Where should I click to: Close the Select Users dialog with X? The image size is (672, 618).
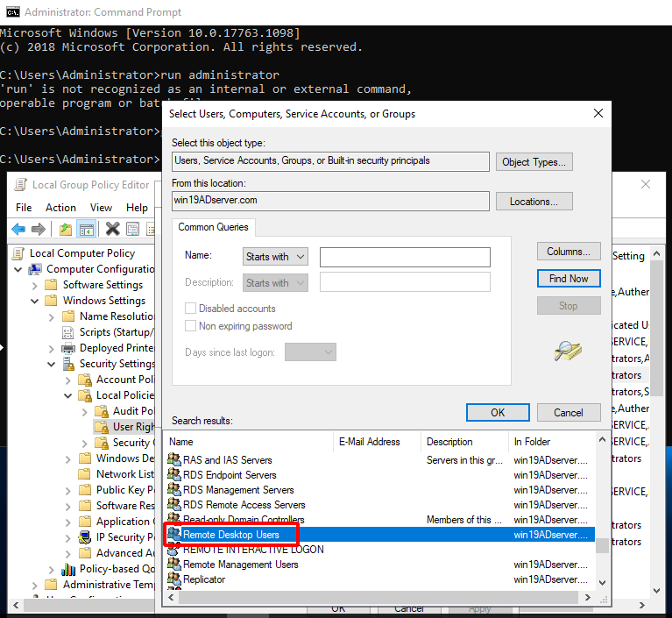598,113
